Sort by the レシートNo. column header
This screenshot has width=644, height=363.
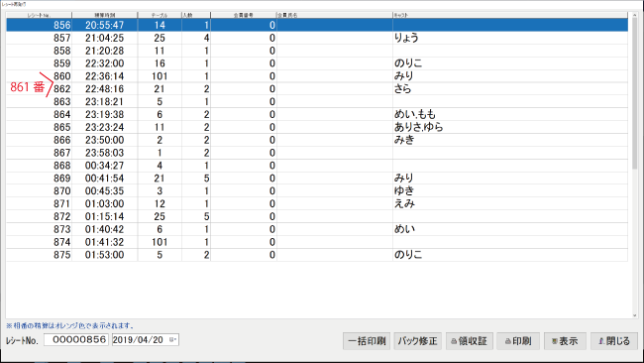point(39,15)
